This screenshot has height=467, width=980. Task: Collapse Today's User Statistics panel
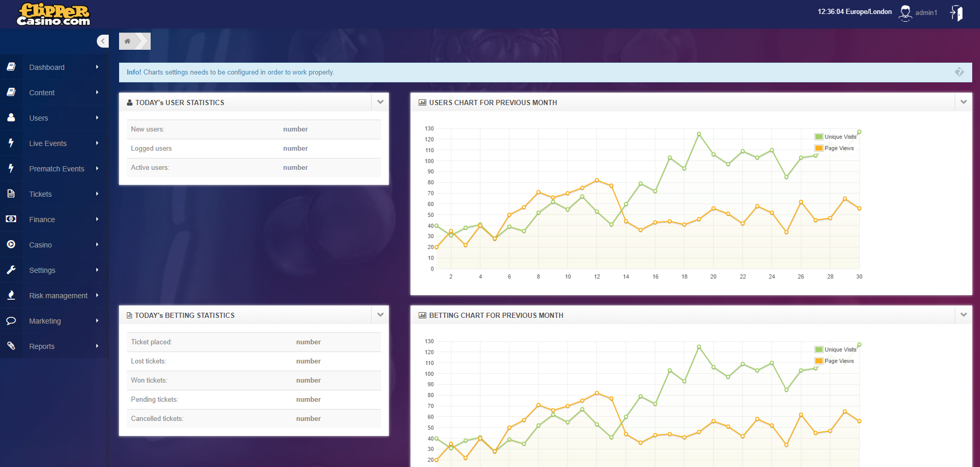coord(381,102)
